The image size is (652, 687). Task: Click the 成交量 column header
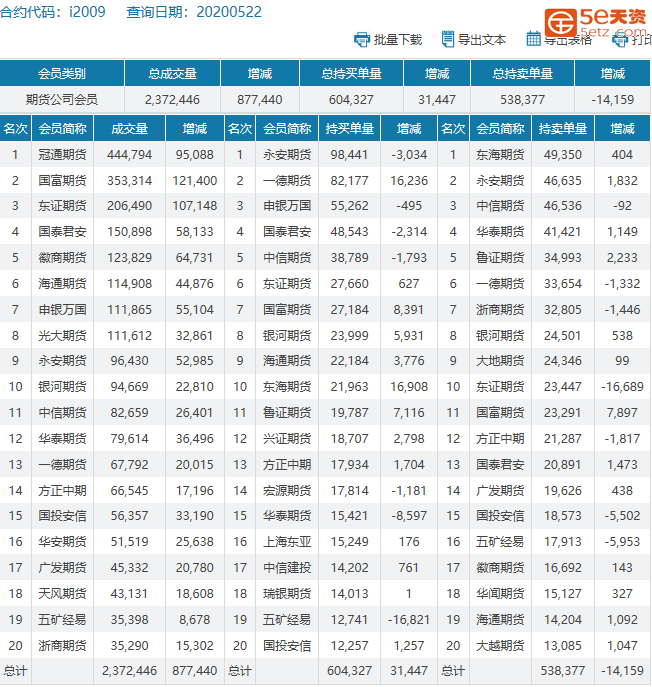(x=129, y=129)
